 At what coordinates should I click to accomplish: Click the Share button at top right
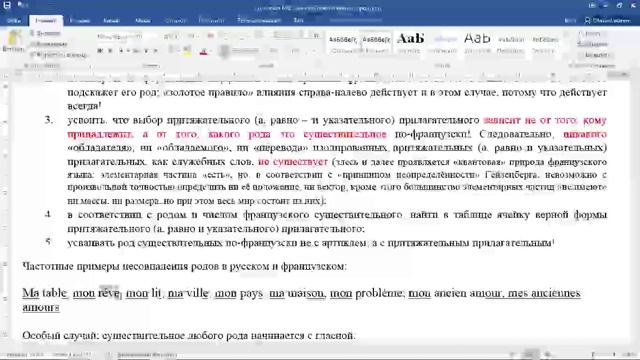point(607,20)
